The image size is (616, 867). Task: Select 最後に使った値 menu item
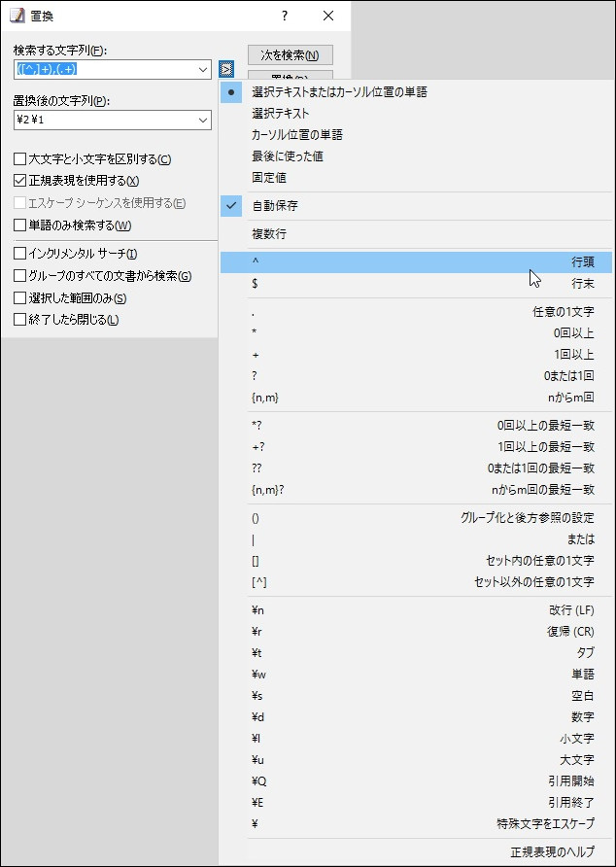[x=417, y=156]
